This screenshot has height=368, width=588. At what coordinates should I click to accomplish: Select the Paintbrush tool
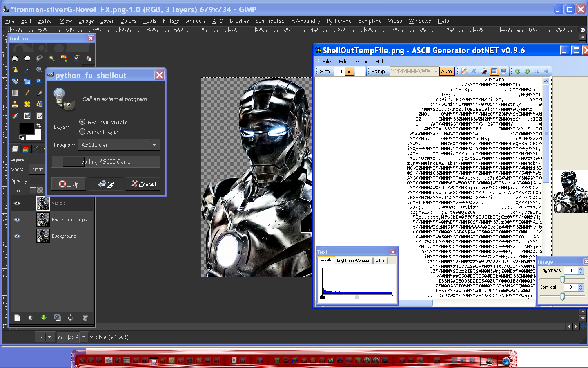(39, 93)
